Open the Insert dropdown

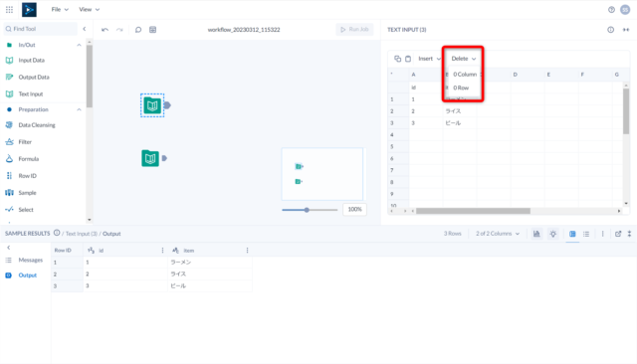[429, 59]
